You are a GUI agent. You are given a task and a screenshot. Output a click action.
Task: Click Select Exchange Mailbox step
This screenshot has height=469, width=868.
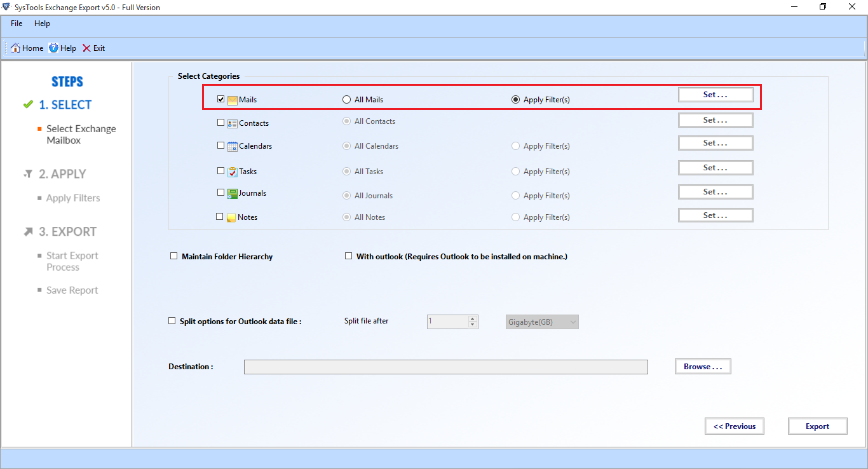pos(81,135)
